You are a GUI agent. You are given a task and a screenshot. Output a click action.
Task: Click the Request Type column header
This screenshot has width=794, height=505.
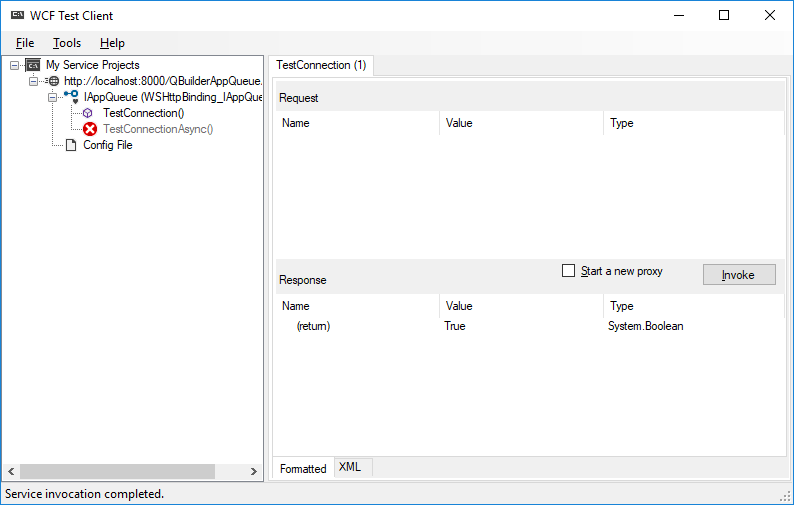click(694, 123)
